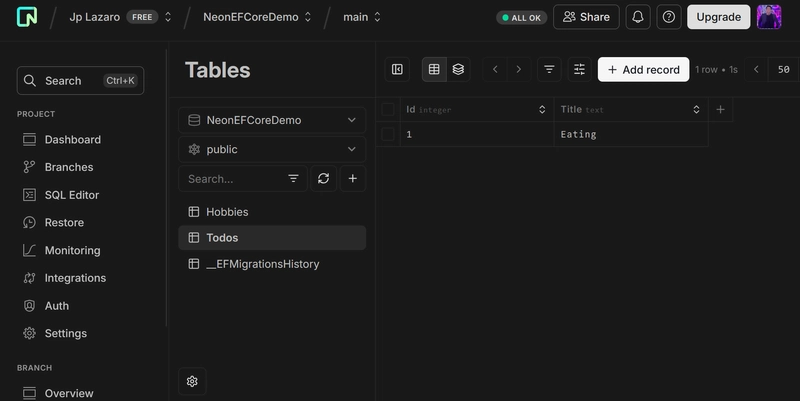Screen dimensions: 800x401
Task: Open the user avatar menu
Action: [769, 17]
